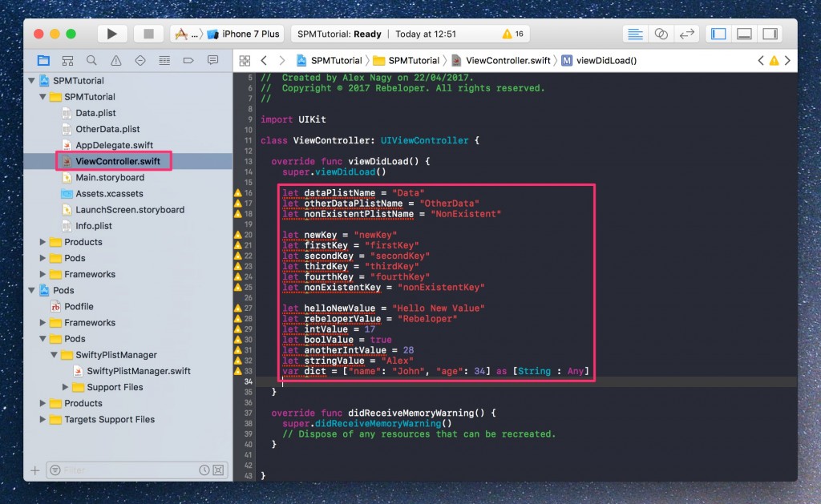Open the Symbol navigator tab
The height and width of the screenshot is (504, 821).
[x=67, y=61]
